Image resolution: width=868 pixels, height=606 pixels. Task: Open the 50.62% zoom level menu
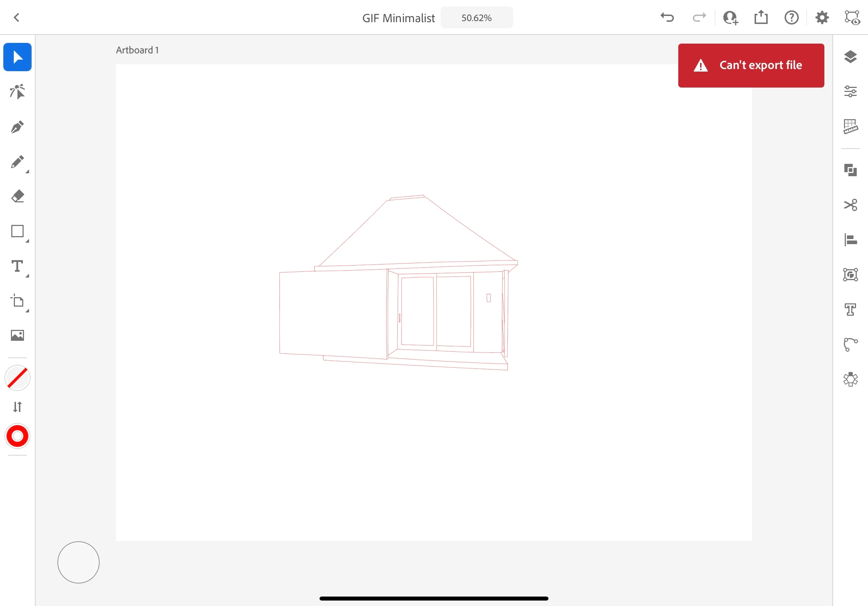click(476, 18)
